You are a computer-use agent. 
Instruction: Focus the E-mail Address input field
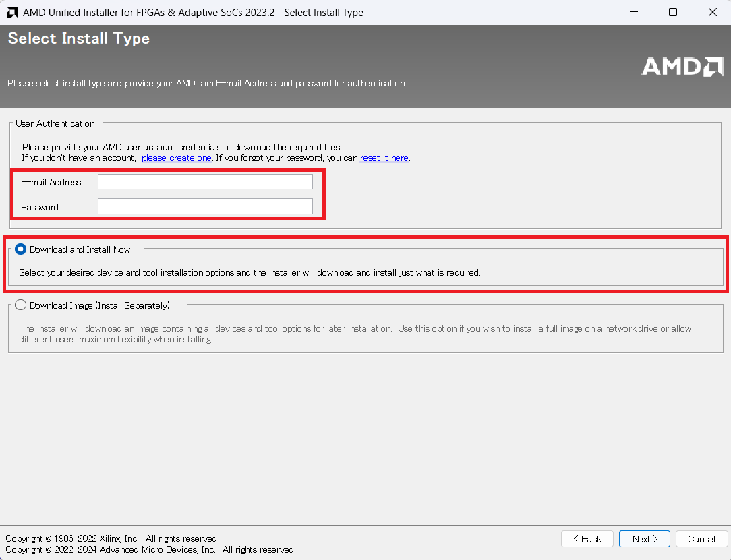tap(205, 182)
